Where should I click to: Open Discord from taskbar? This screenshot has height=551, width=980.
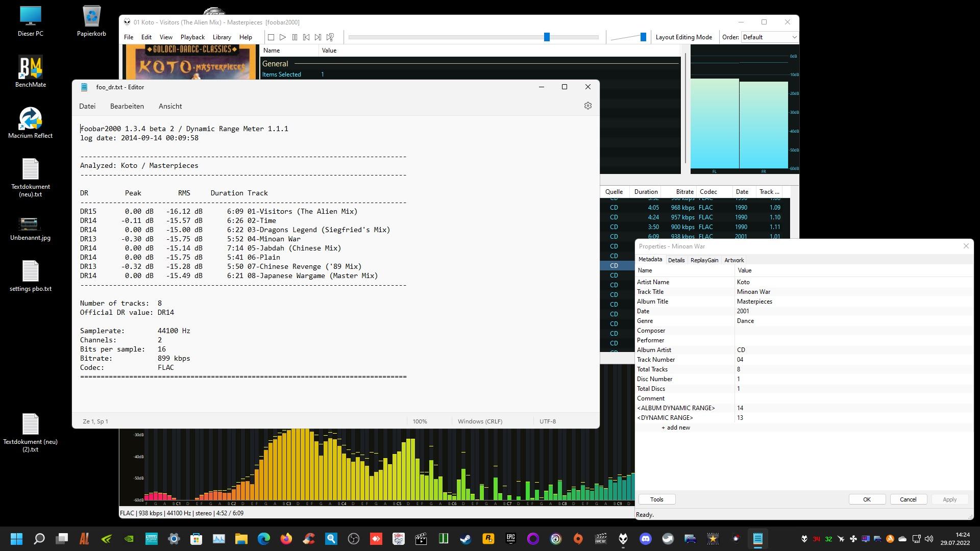click(646, 539)
